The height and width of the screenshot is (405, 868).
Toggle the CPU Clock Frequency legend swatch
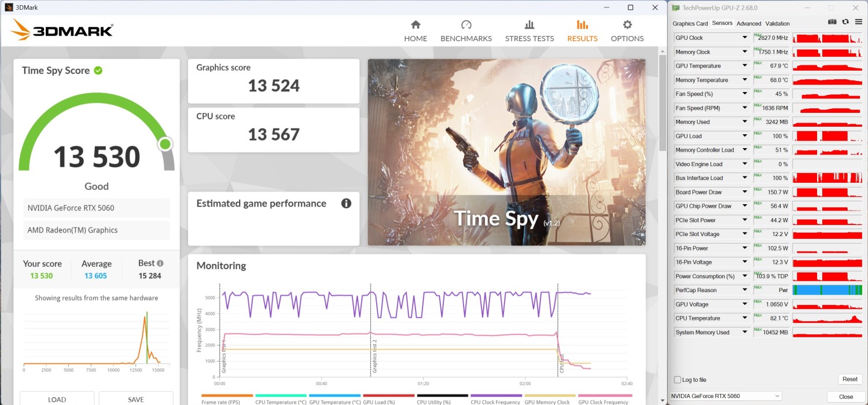pos(496,396)
